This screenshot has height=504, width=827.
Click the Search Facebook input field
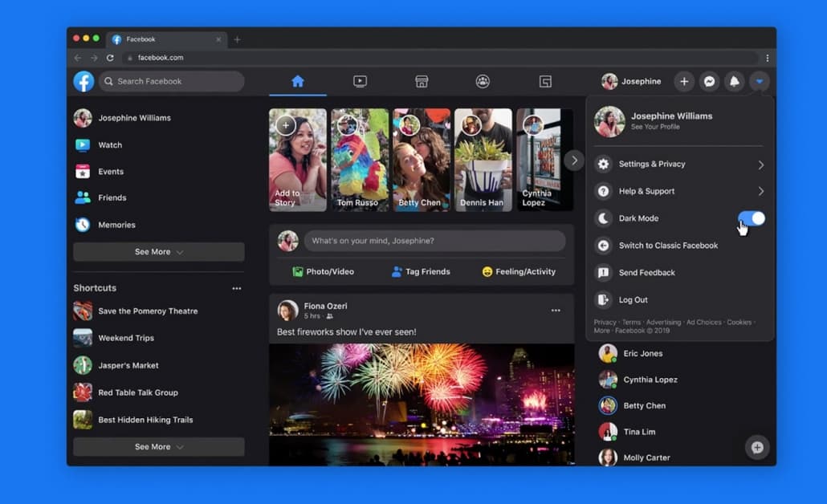173,81
